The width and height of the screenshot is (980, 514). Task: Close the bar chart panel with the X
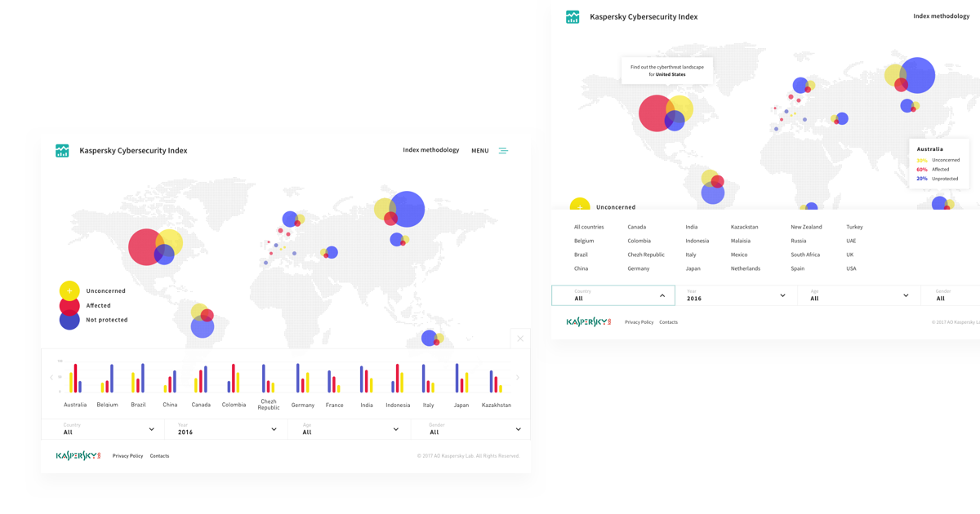pyautogui.click(x=520, y=339)
